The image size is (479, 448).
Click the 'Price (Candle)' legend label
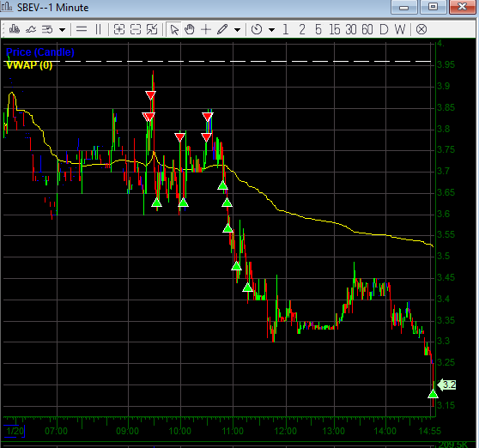click(x=40, y=52)
